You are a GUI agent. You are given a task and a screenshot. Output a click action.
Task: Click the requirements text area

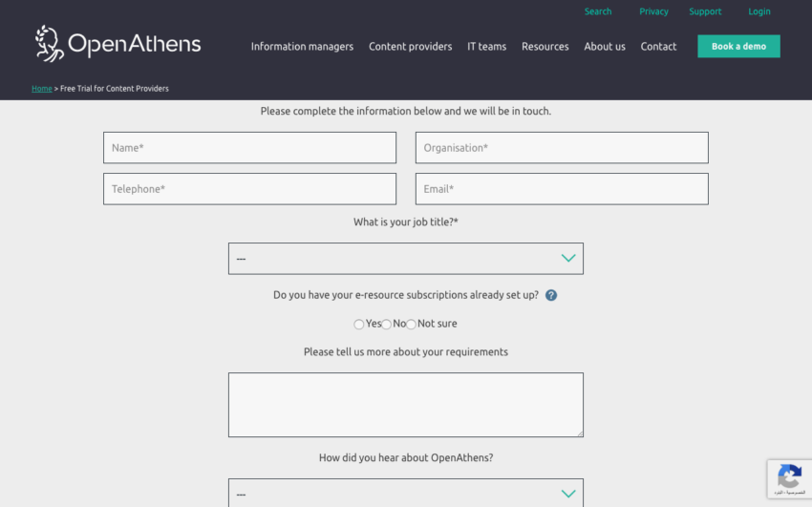405,405
